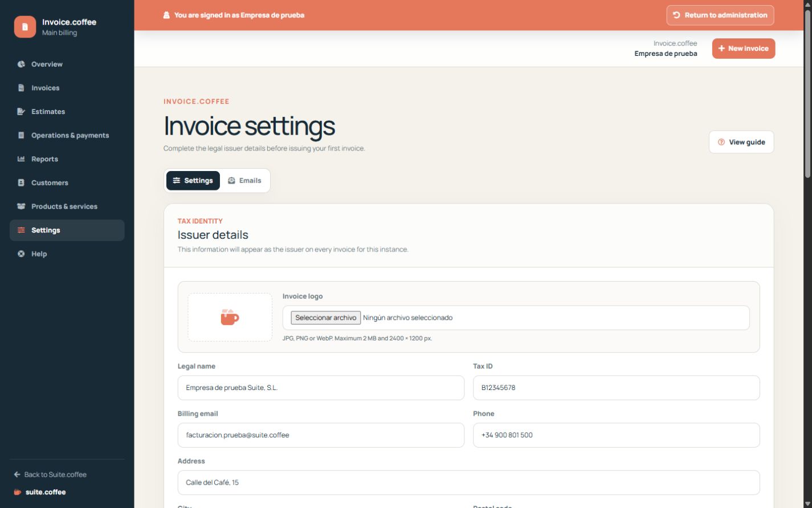
Task: Click the page vertical scrollbar
Action: [807, 94]
